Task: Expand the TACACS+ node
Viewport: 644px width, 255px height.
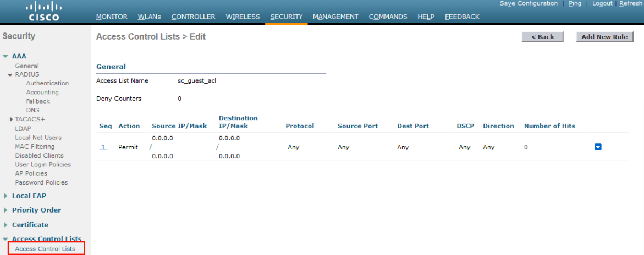Action: click(11, 120)
